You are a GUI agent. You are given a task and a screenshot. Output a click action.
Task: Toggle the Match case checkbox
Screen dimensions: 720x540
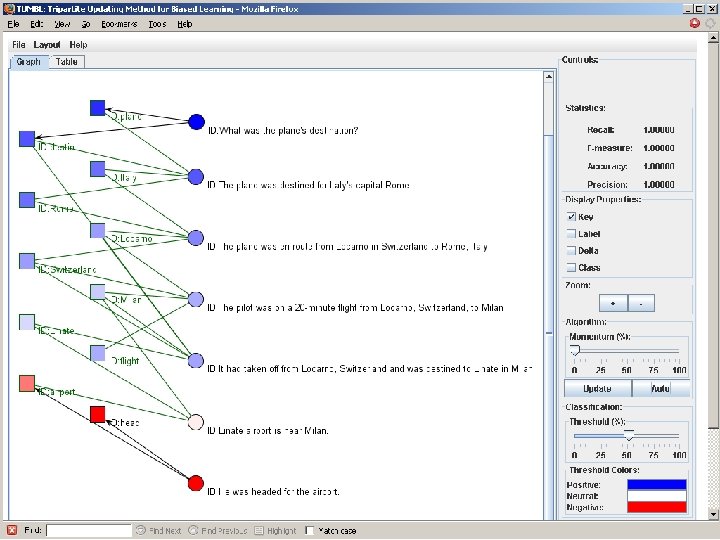point(310,530)
